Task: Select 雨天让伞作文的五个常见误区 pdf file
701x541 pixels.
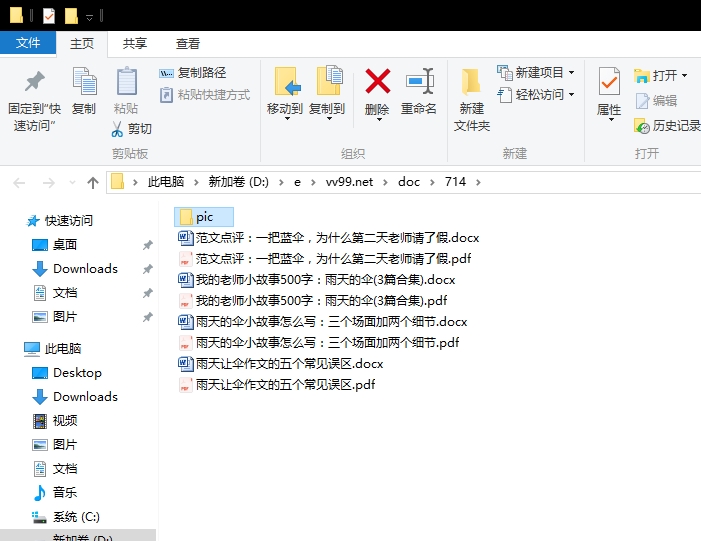Action: click(x=276, y=385)
